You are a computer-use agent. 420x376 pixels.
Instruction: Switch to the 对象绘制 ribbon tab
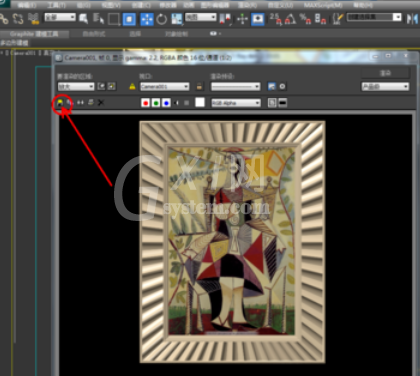(176, 34)
